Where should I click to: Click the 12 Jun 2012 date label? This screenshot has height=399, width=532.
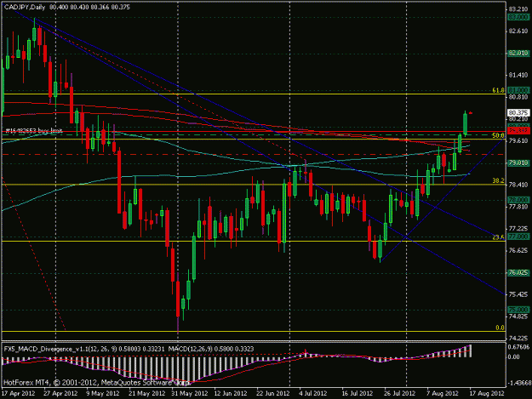[x=231, y=394]
